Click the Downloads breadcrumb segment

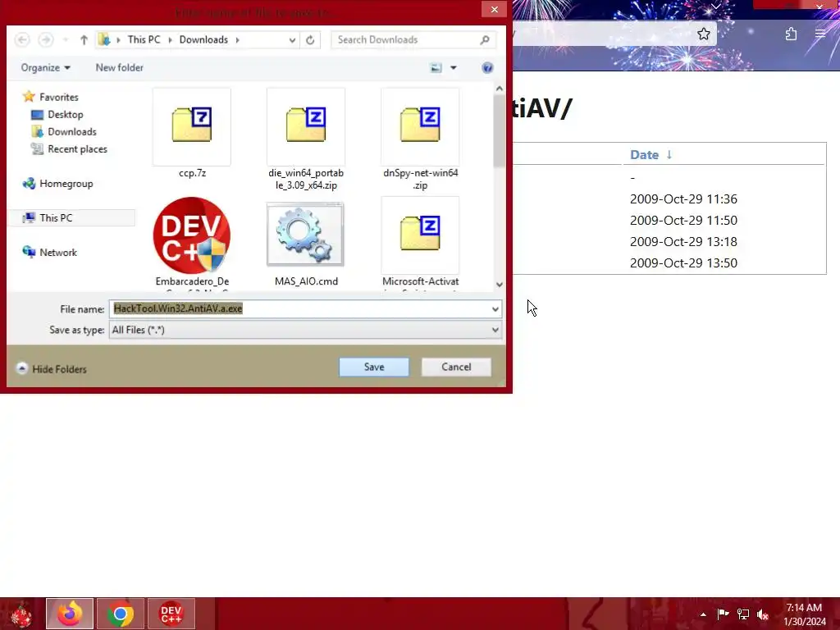coord(203,39)
